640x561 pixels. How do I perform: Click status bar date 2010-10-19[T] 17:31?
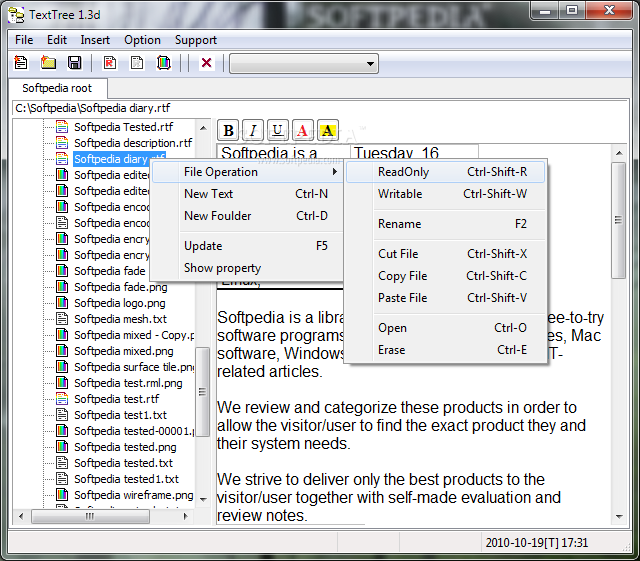[x=537, y=543]
